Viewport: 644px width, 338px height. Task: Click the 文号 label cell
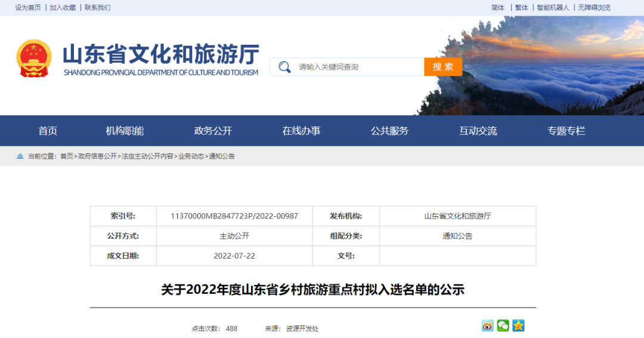point(346,256)
